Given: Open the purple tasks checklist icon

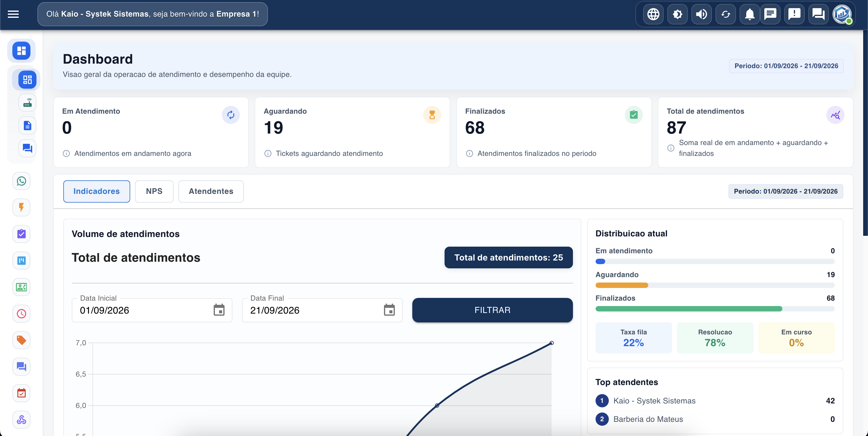Looking at the screenshot, I should click(x=21, y=234).
